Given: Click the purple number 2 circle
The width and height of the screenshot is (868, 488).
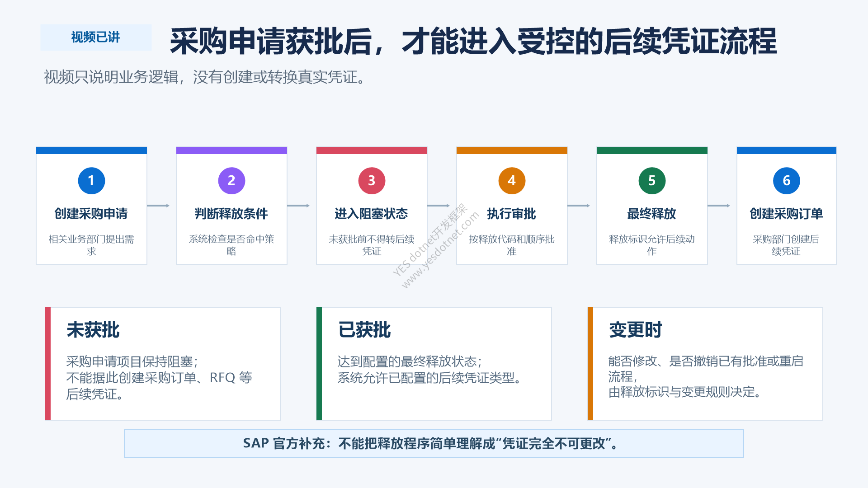Looking at the screenshot, I should pyautogui.click(x=231, y=181).
